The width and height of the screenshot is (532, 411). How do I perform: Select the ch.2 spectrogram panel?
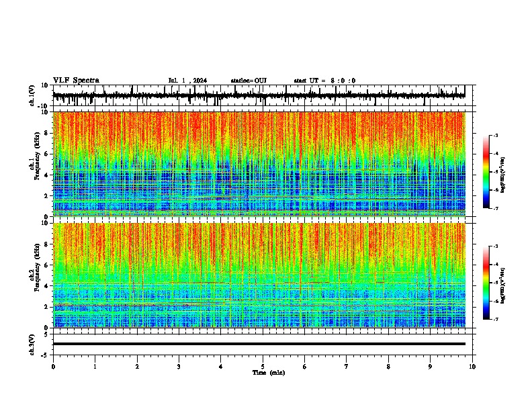coord(259,275)
